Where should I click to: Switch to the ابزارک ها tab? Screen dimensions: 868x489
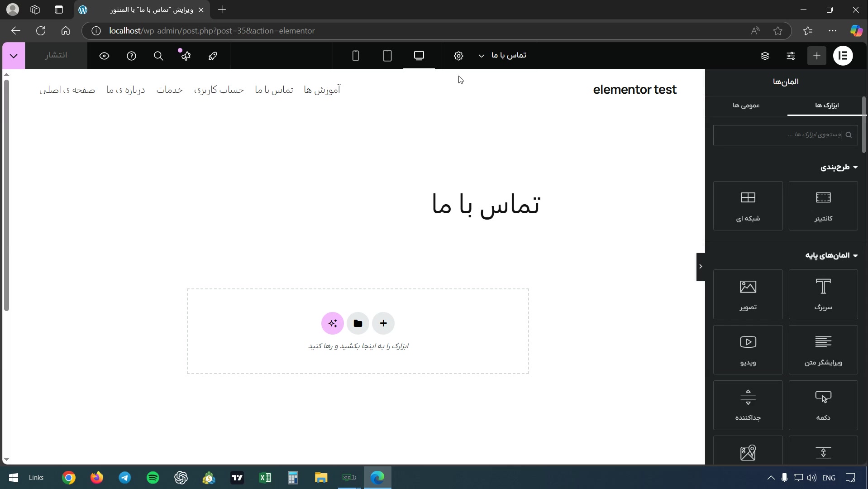[x=827, y=105]
